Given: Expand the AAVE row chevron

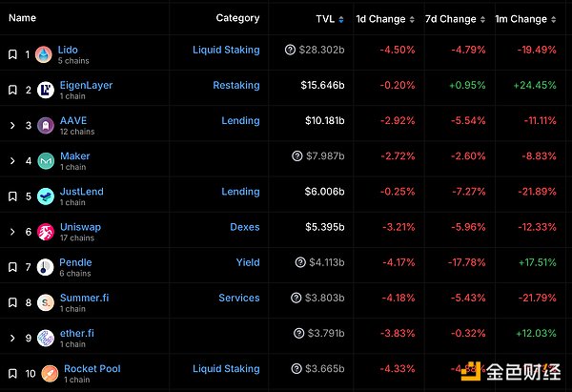Looking at the screenshot, I should click(12, 126).
